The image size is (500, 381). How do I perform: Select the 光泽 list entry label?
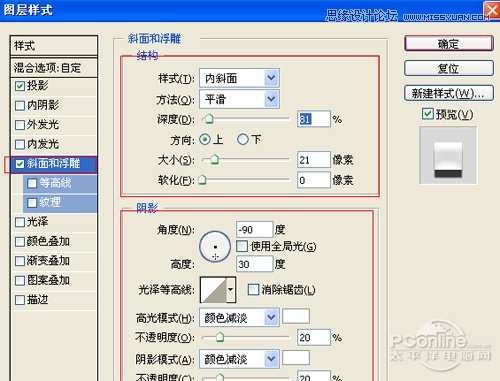37,222
